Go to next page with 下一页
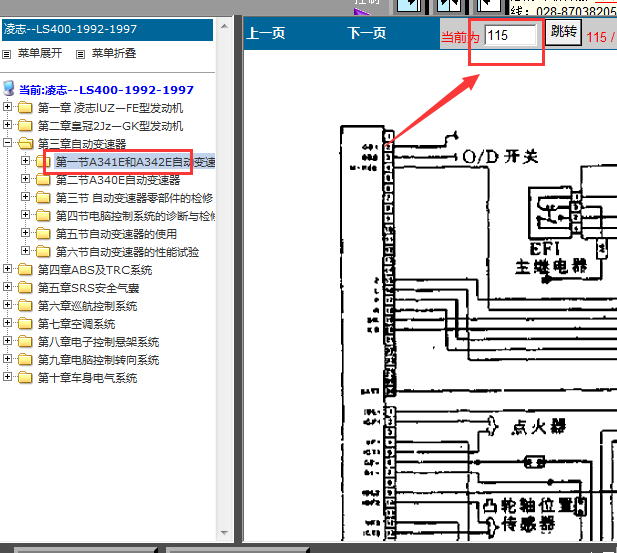 (x=367, y=33)
